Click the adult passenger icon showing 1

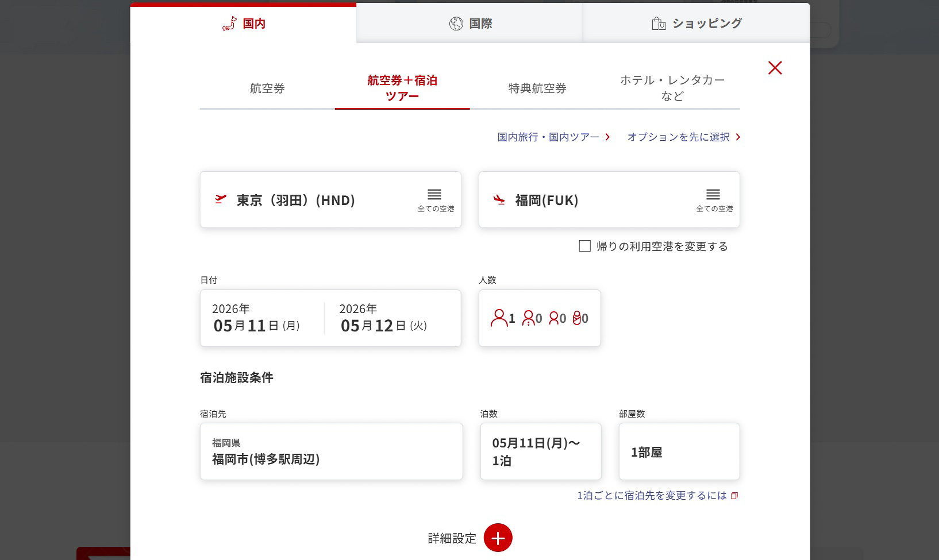(499, 318)
